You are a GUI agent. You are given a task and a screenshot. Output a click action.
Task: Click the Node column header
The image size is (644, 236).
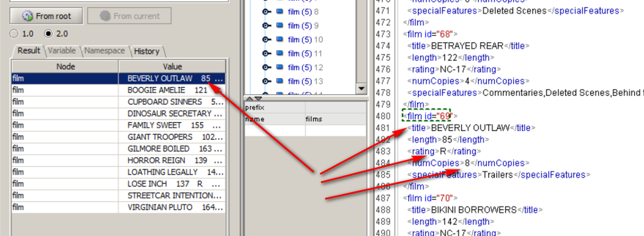(65, 67)
